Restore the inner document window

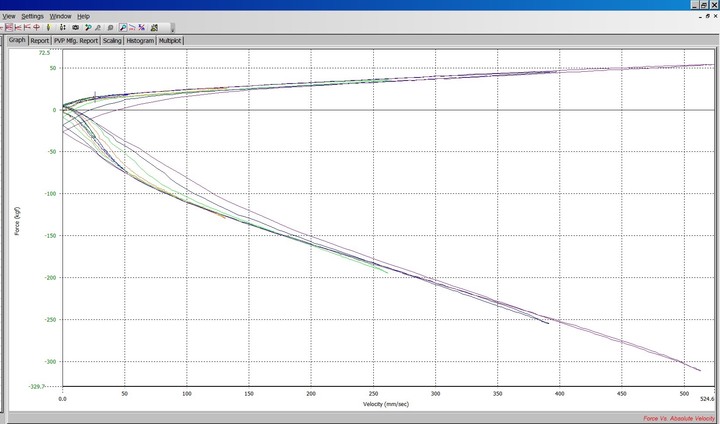tap(708, 16)
